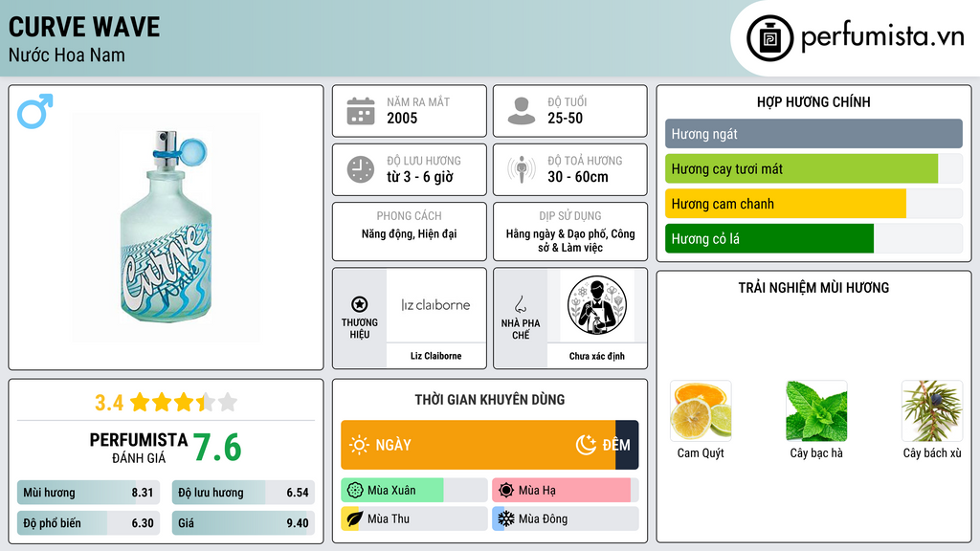The image size is (980, 551).
Task: Click the sillage value 30 - 60cm
Action: pyautogui.click(x=578, y=177)
